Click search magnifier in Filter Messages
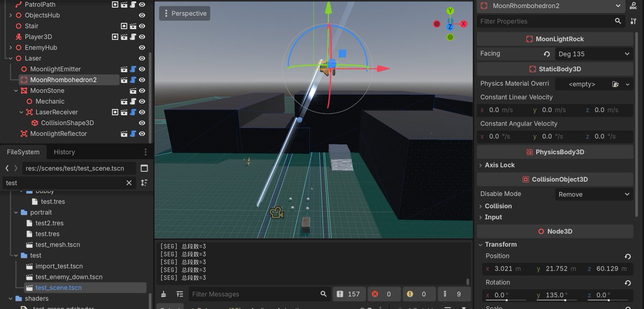 click(323, 294)
